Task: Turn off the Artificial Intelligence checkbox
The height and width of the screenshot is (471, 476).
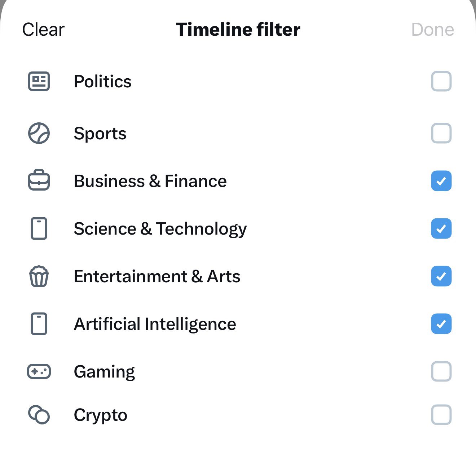Action: pos(441,324)
